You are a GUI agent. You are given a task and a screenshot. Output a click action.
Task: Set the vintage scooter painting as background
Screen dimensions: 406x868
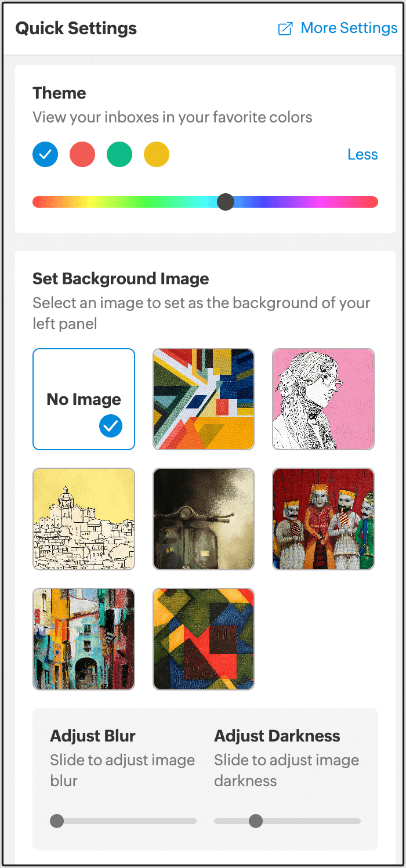[x=204, y=519]
